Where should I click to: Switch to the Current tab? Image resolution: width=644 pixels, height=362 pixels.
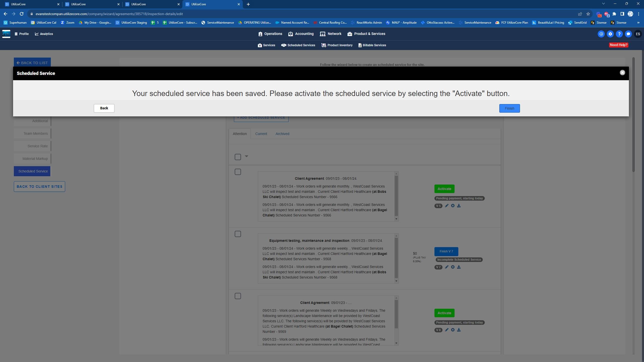(x=261, y=134)
